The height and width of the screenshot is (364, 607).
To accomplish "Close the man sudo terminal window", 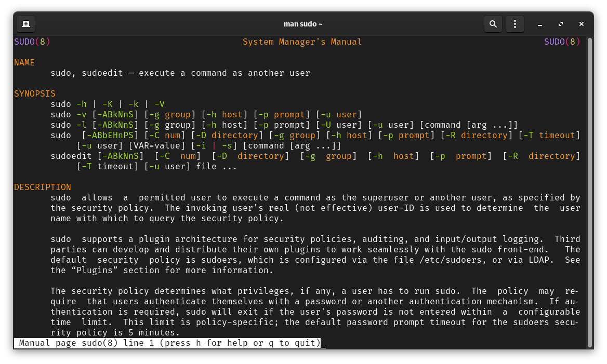I will tap(582, 24).
